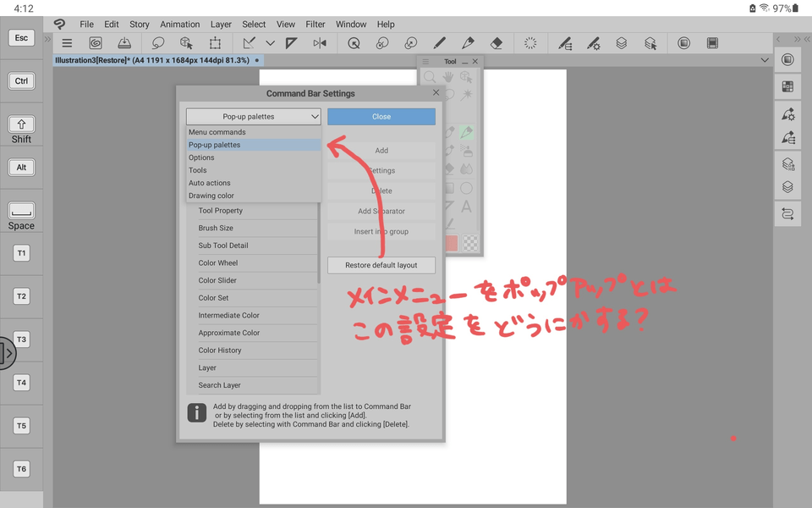Open Sub Tool Detail in right sidebar
812x508 pixels.
[x=787, y=138]
